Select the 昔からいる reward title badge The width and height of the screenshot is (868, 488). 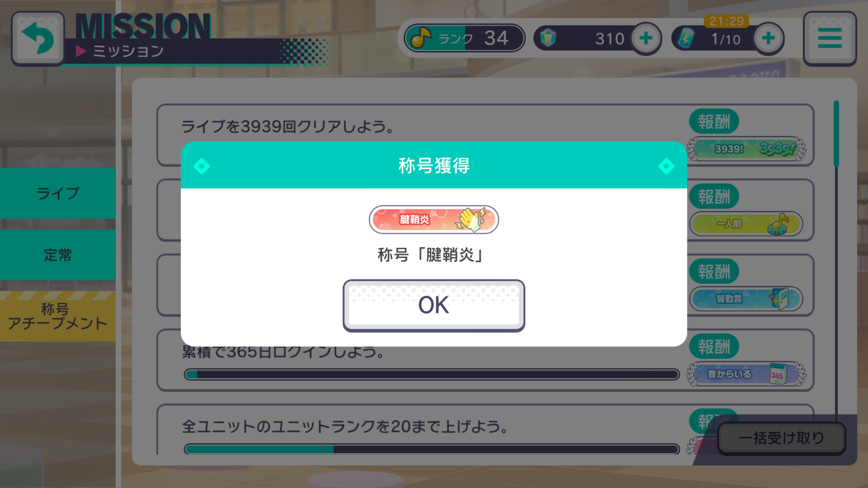point(746,374)
